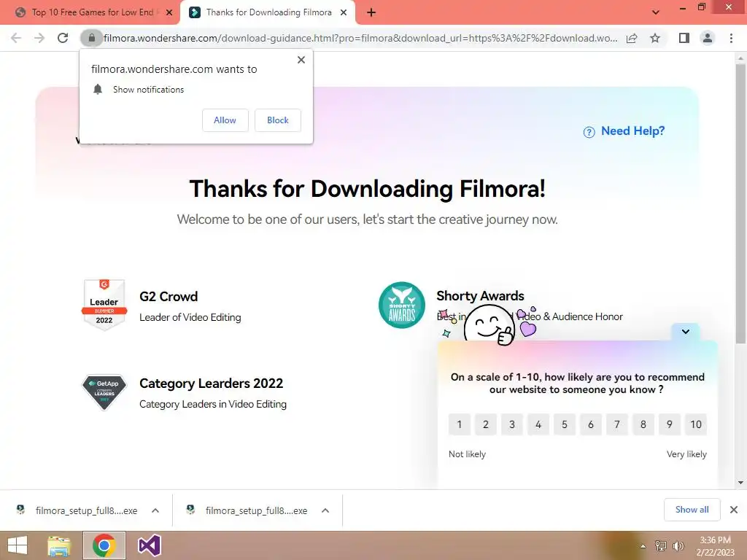Click the address bar URL field
This screenshot has height=560, width=747.
(x=360, y=38)
